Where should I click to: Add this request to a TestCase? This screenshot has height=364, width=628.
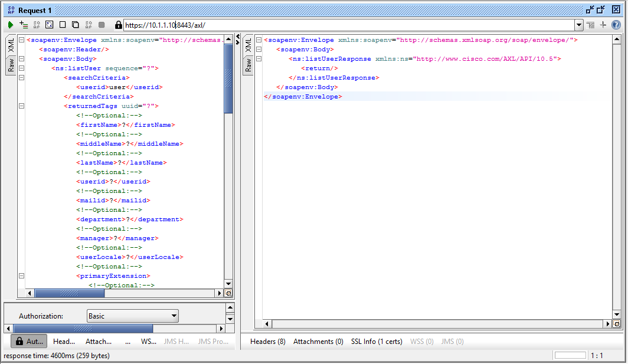point(24,24)
